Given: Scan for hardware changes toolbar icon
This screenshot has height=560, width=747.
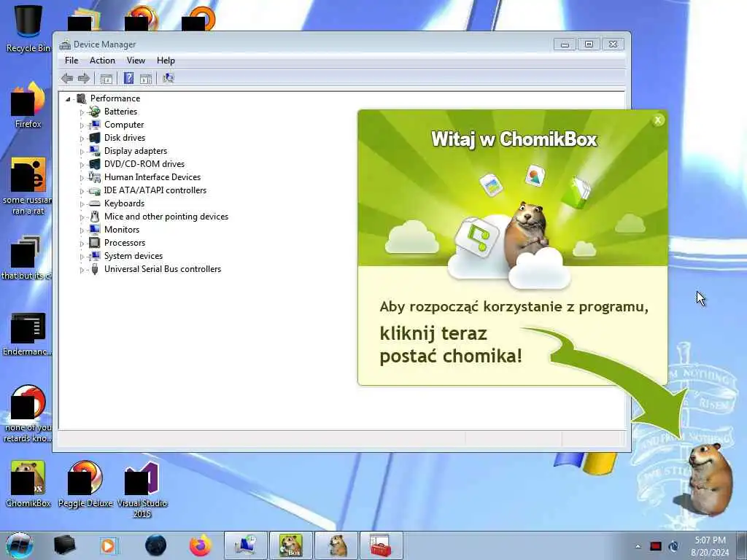Looking at the screenshot, I should pos(169,78).
